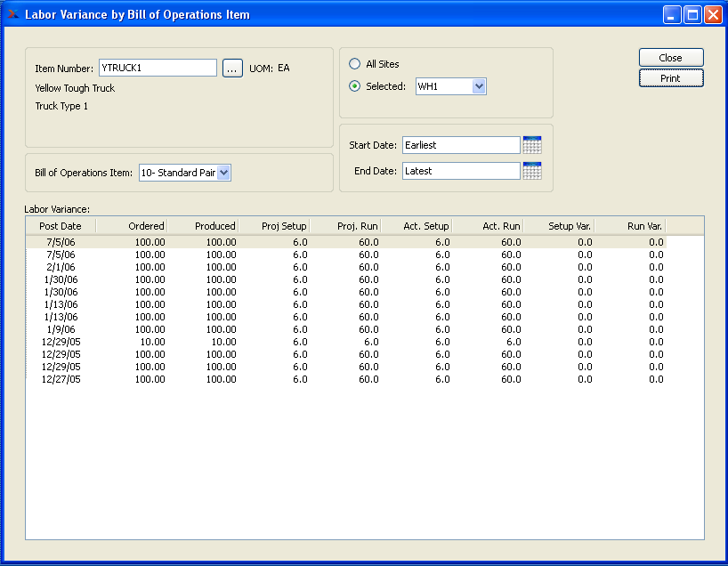The width and height of the screenshot is (728, 566).
Task: Click the application icon in title bar
Action: click(12, 14)
